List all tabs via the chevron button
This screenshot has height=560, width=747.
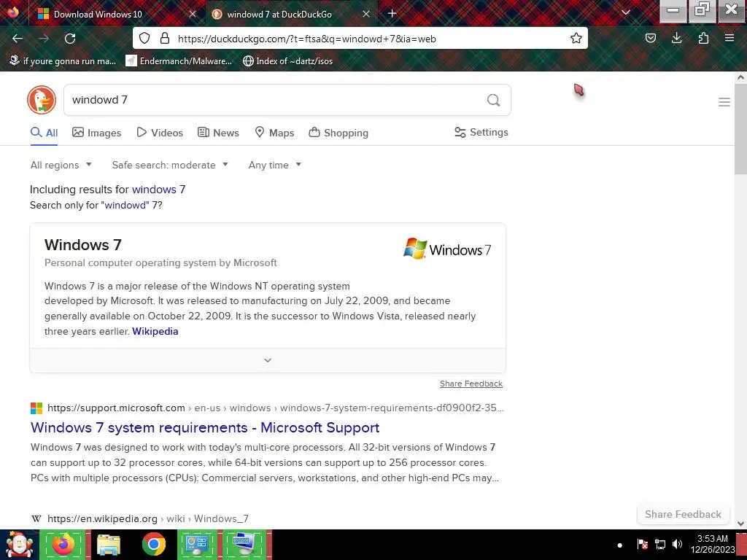point(626,13)
